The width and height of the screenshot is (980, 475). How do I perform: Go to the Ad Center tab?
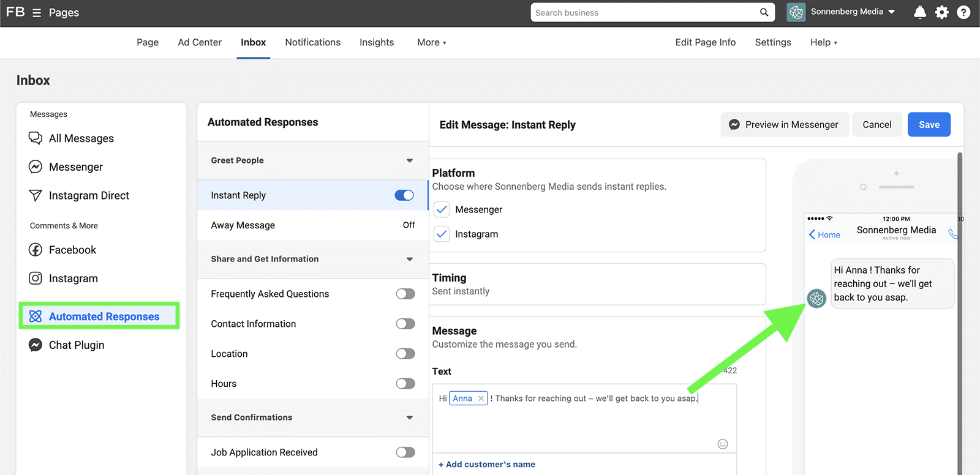click(200, 42)
